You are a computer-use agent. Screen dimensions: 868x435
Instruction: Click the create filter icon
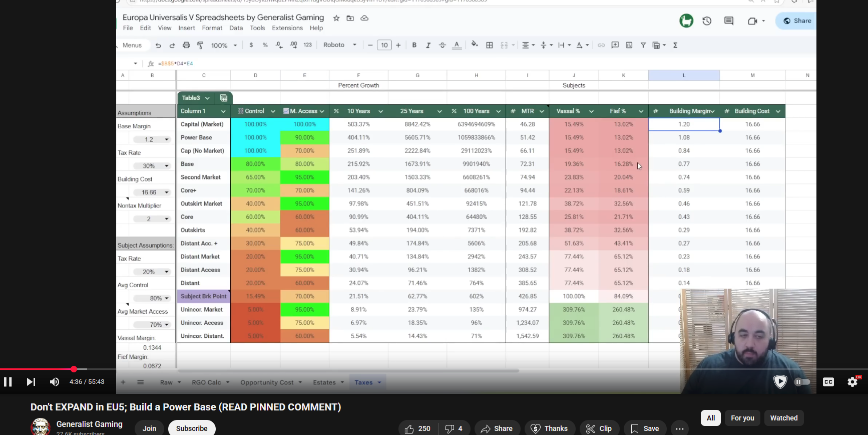(643, 45)
